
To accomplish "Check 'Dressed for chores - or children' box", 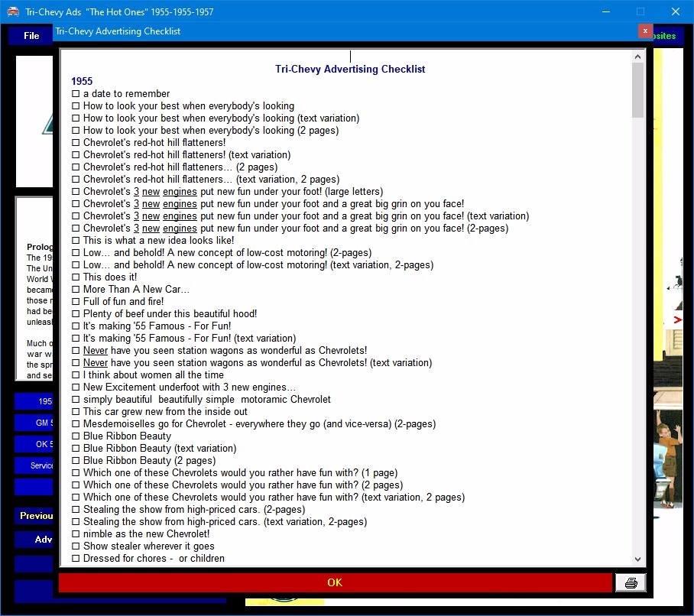I will [x=76, y=559].
